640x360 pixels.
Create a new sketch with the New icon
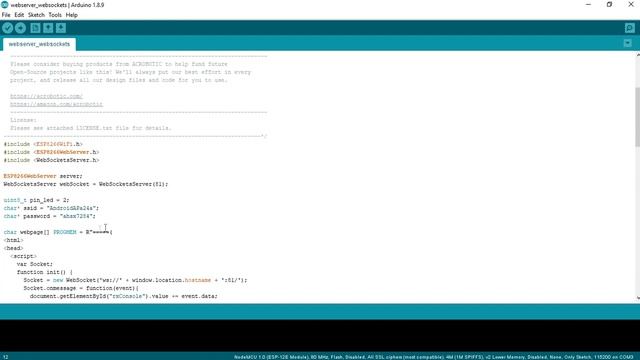coord(35,28)
